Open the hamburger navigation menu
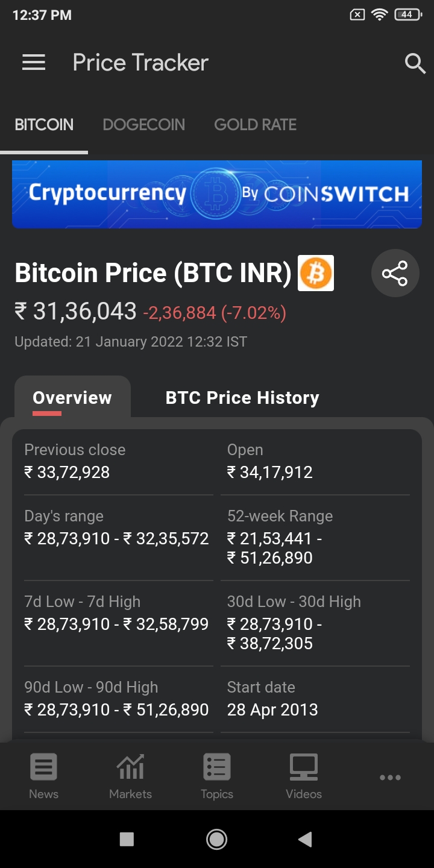Image resolution: width=434 pixels, height=868 pixels. pos(34,63)
